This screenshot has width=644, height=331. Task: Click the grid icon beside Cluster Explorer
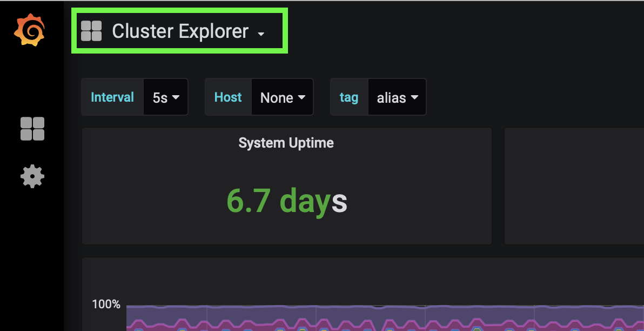[91, 31]
